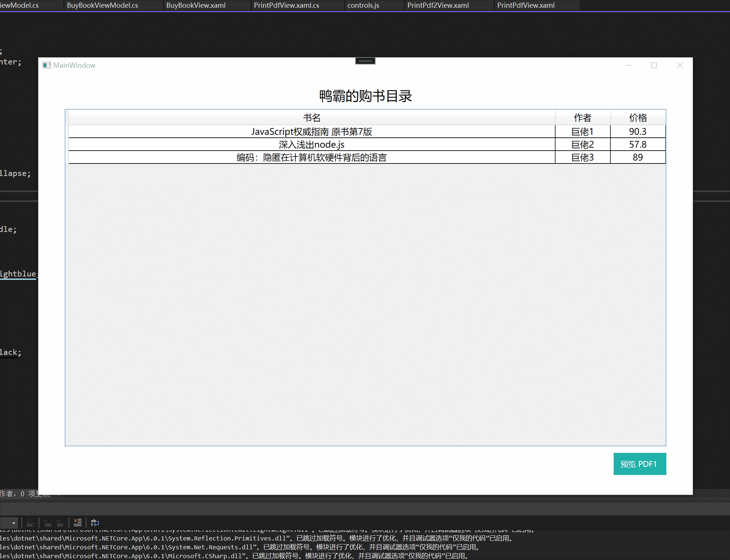Minimize the MainWindow window
This screenshot has width=730, height=560.
[628, 65]
